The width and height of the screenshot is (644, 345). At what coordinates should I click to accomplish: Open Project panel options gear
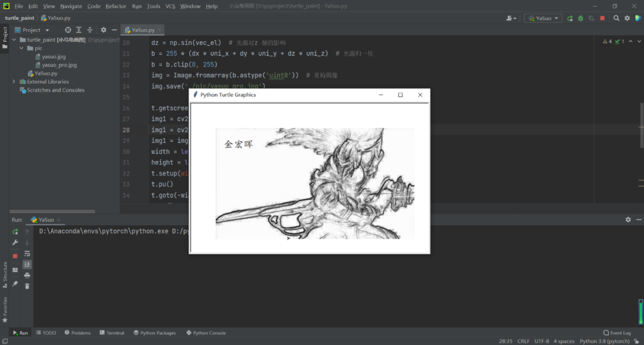click(104, 30)
